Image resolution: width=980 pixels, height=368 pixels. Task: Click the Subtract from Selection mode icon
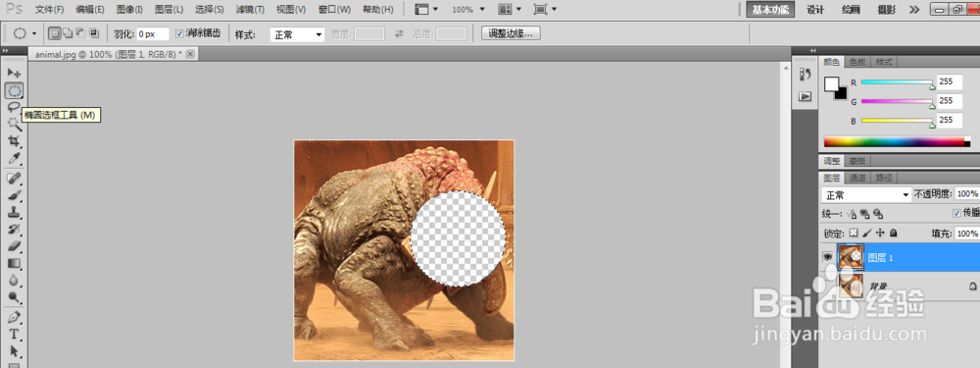coord(80,33)
